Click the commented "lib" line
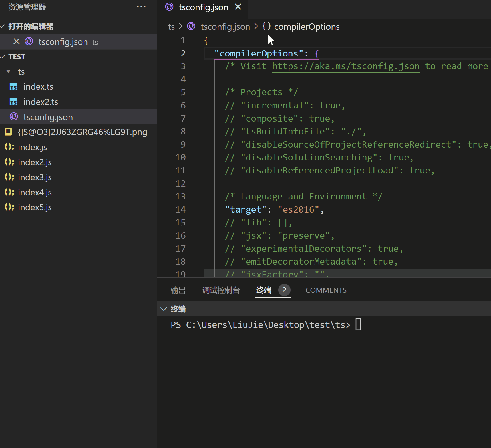 [259, 222]
